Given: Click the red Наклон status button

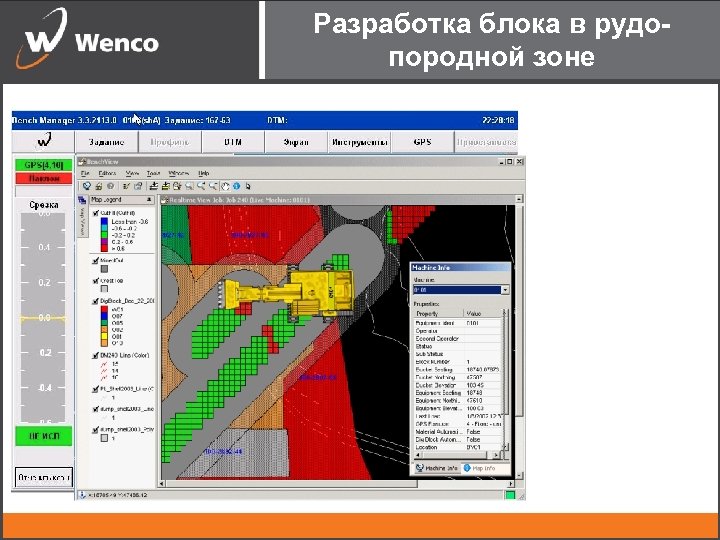Looking at the screenshot, I should [44, 178].
